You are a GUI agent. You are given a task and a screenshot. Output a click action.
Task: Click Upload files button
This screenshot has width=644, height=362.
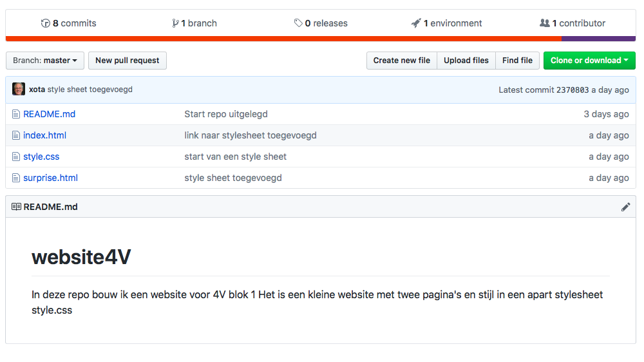click(x=466, y=61)
